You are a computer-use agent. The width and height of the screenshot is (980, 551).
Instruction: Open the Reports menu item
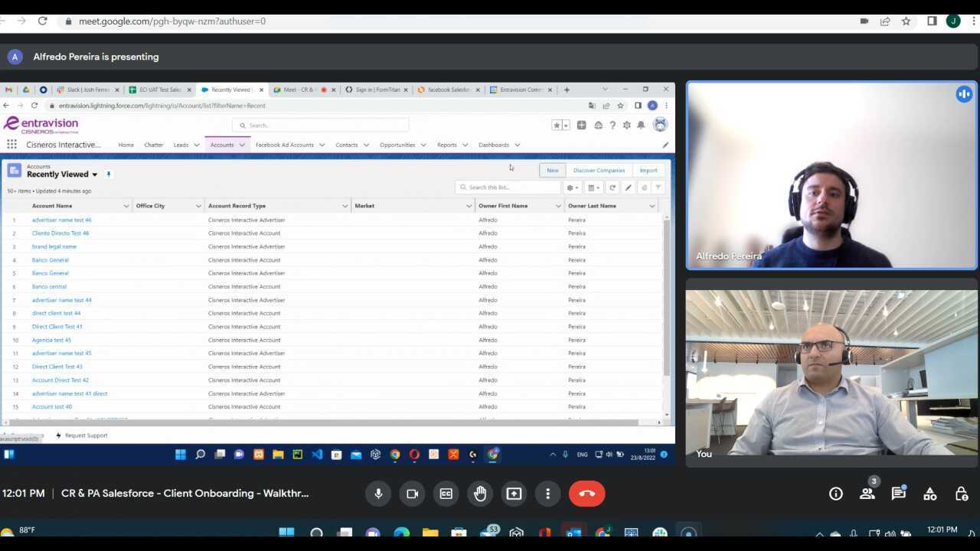tap(446, 145)
